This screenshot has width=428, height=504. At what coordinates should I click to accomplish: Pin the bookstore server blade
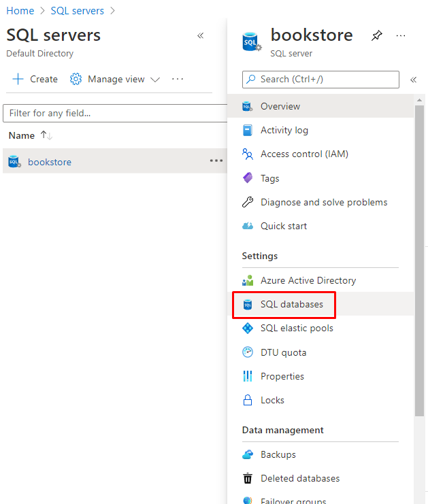pyautogui.click(x=376, y=35)
